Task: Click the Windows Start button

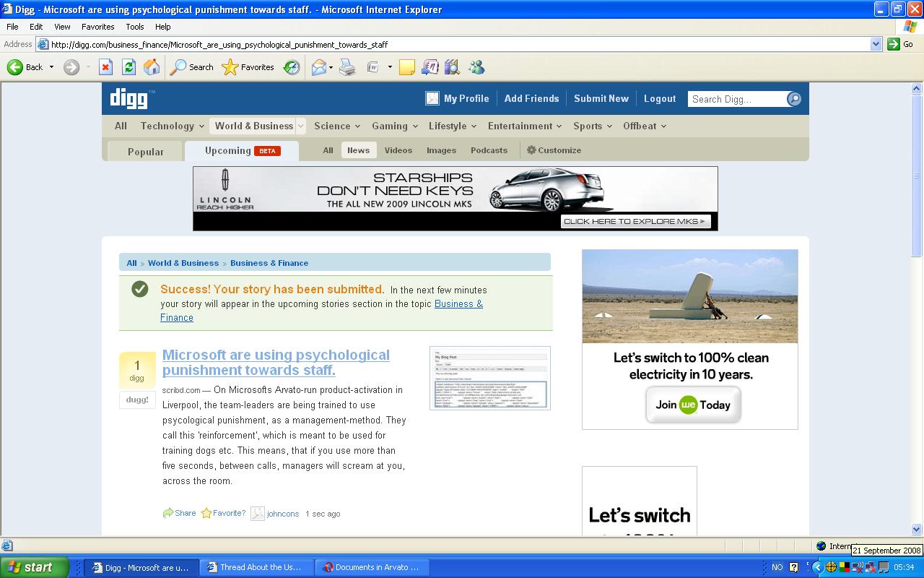Action: click(34, 567)
